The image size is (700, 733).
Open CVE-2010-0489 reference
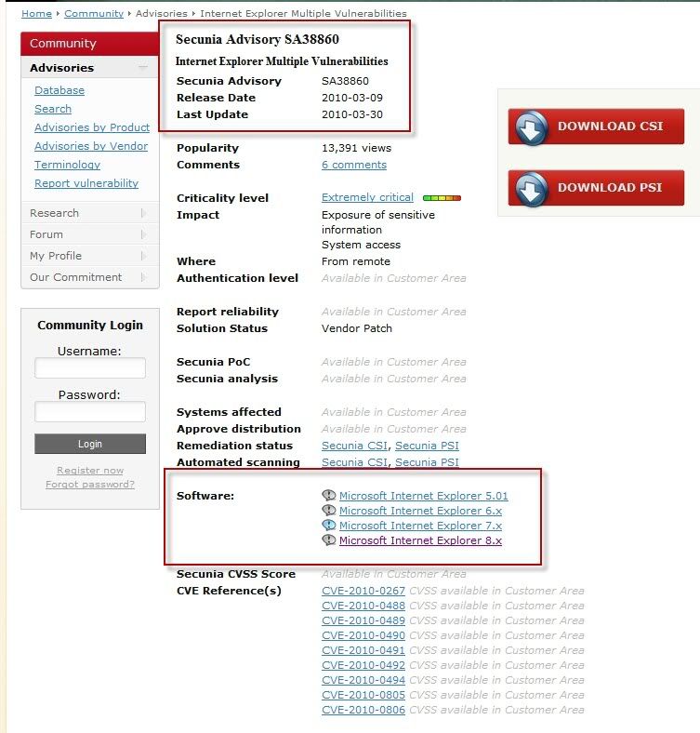pyautogui.click(x=363, y=620)
